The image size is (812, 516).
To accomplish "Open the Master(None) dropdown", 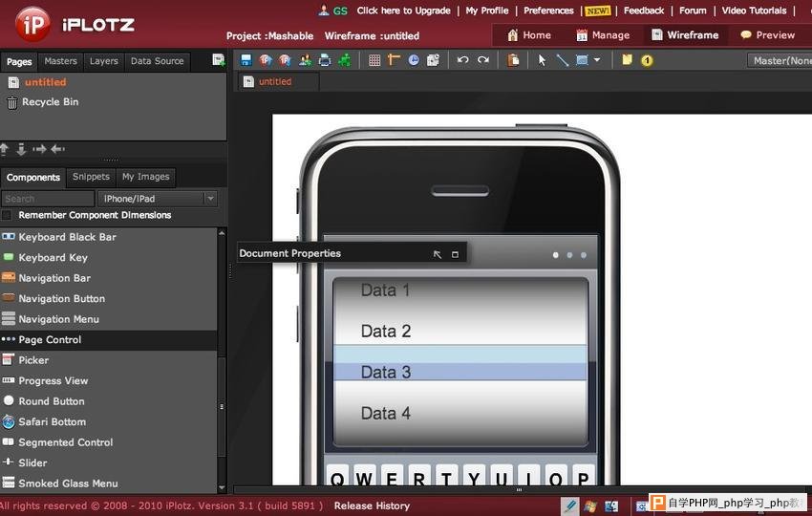I will pyautogui.click(x=780, y=60).
